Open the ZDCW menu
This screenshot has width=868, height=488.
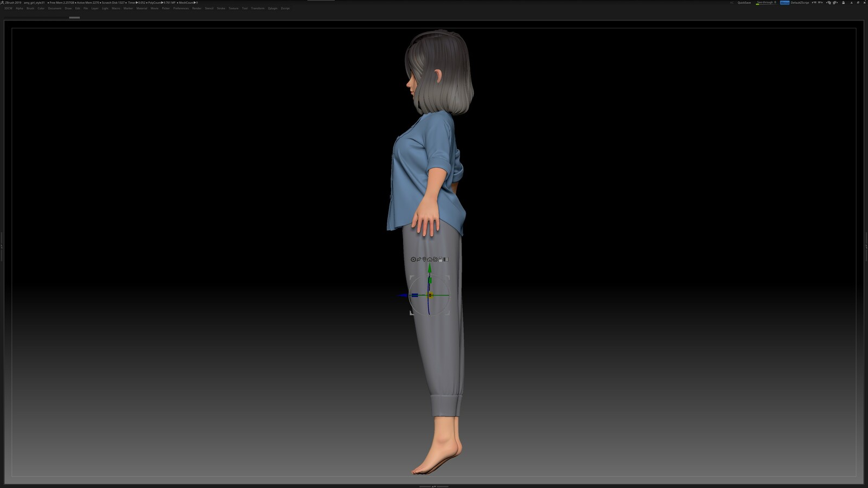tap(8, 8)
